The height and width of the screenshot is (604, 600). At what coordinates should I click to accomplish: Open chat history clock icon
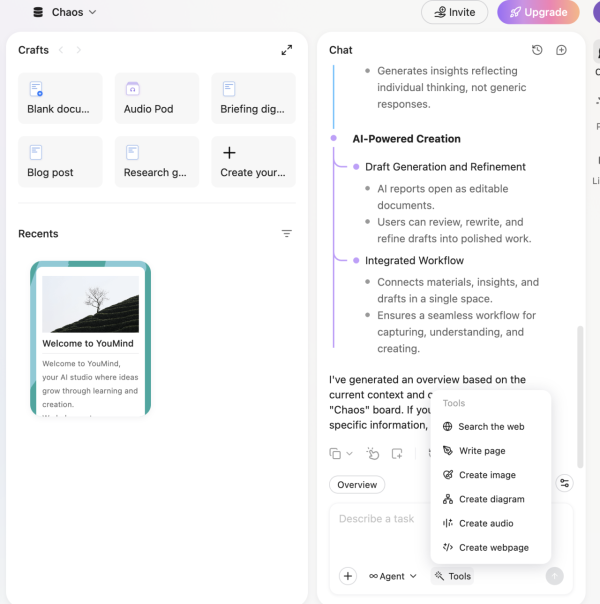pos(537,50)
